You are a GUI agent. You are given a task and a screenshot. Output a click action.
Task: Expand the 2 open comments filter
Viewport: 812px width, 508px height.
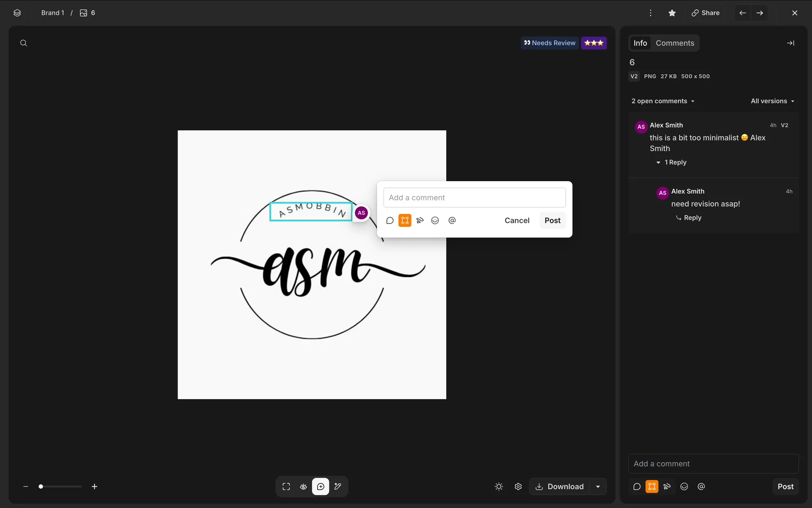663,101
